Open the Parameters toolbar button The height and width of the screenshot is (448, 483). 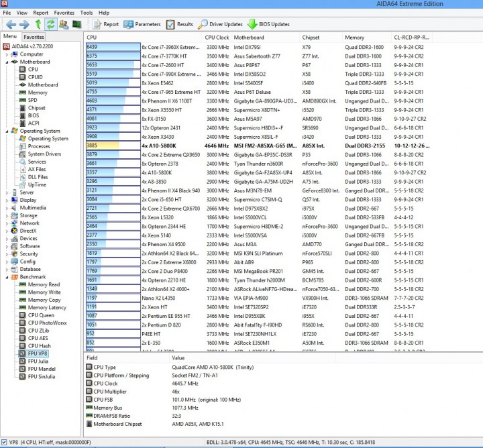[x=142, y=24]
